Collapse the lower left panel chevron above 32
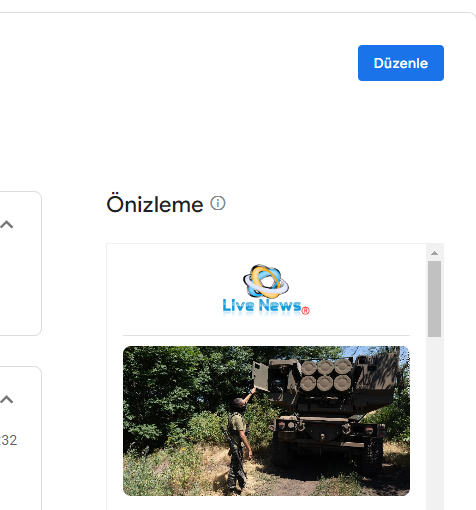The image size is (476, 510). pos(7,399)
